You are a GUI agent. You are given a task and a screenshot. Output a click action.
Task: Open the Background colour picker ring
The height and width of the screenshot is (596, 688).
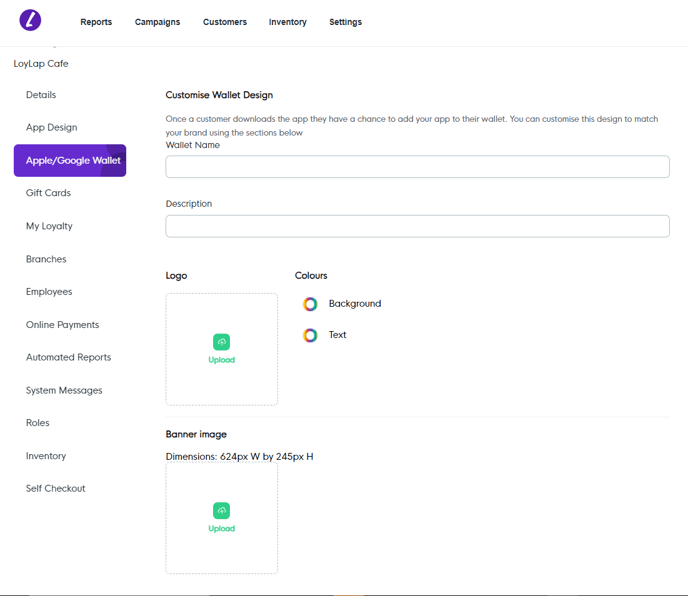pos(310,304)
